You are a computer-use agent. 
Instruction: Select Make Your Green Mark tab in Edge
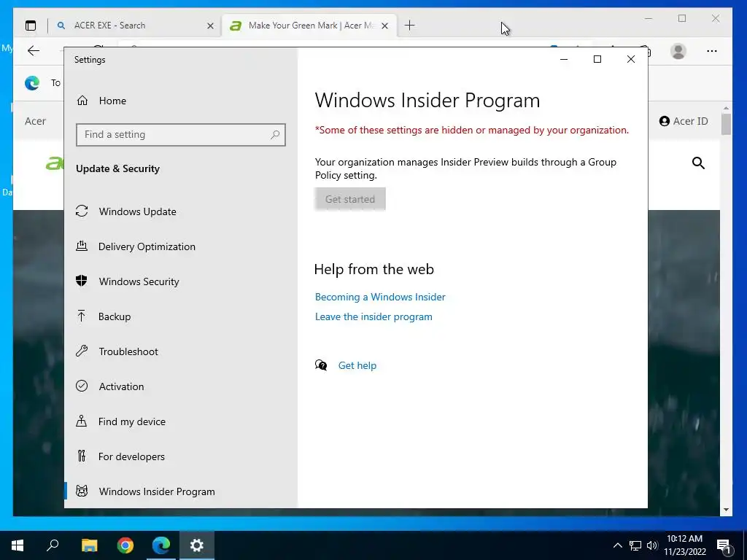click(x=309, y=26)
